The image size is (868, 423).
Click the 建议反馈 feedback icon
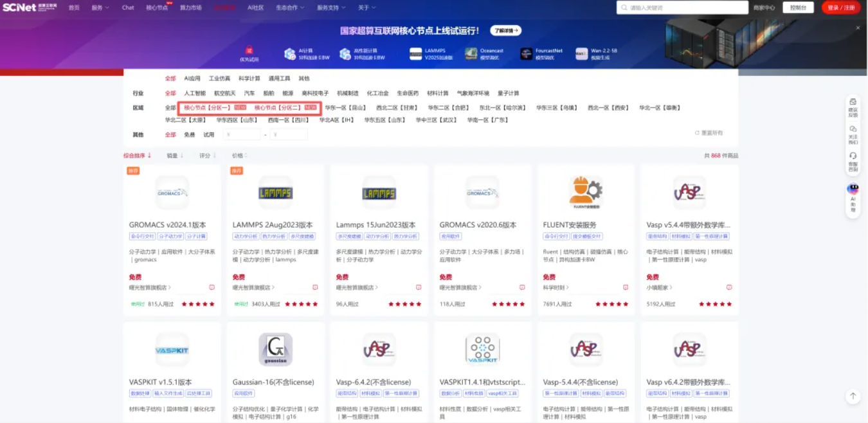pyautogui.click(x=853, y=102)
